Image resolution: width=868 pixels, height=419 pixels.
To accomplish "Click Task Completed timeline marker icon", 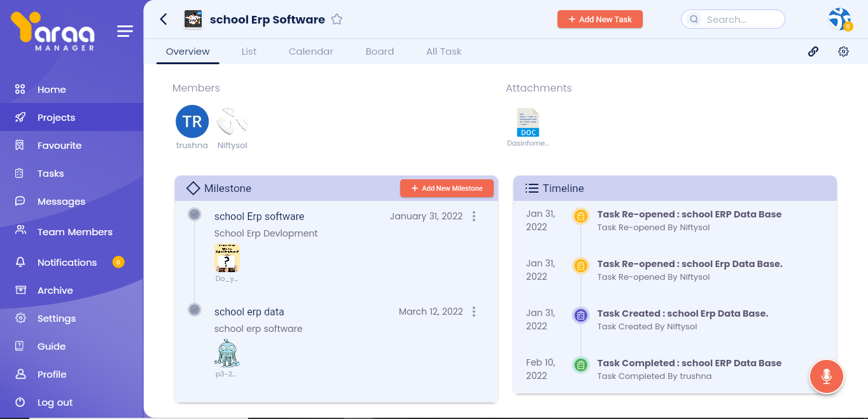I will click(580, 365).
